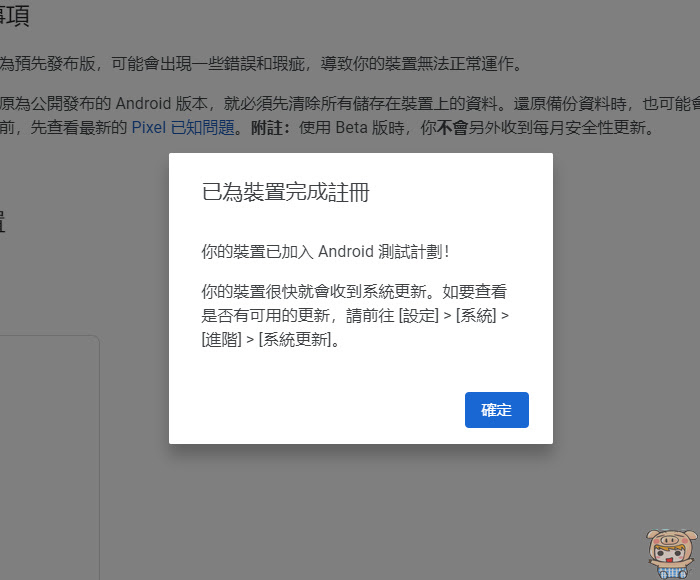
Task: Click the bold 附註 text in the background
Action: coord(270,128)
